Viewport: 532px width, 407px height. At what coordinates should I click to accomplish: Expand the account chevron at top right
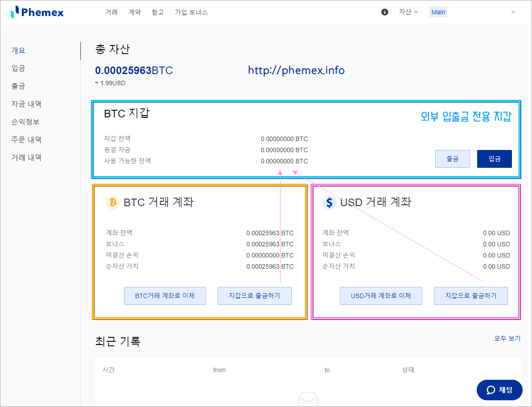pyautogui.click(x=513, y=12)
